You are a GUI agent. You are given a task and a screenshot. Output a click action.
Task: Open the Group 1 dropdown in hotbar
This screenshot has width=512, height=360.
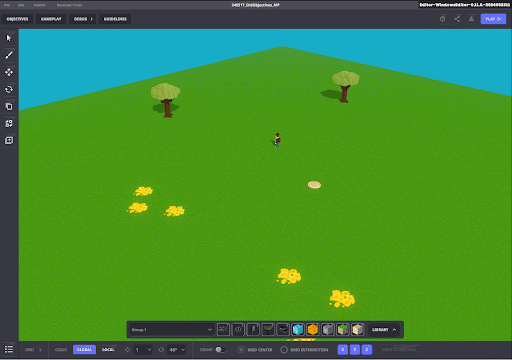pyautogui.click(x=171, y=330)
